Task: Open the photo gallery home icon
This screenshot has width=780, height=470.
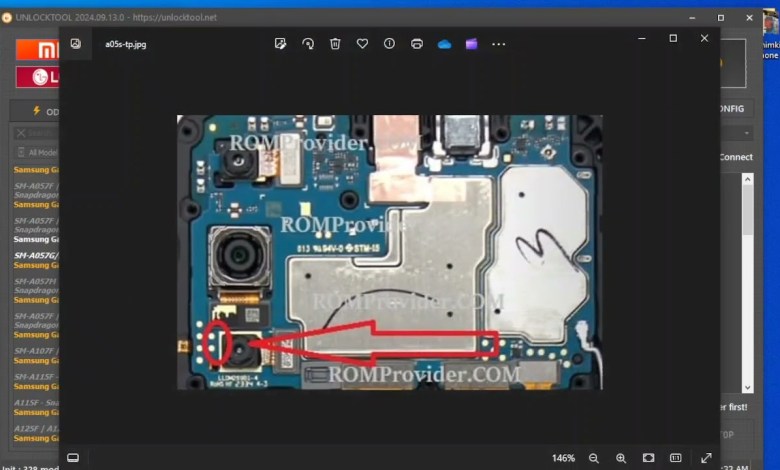Action: 76,44
